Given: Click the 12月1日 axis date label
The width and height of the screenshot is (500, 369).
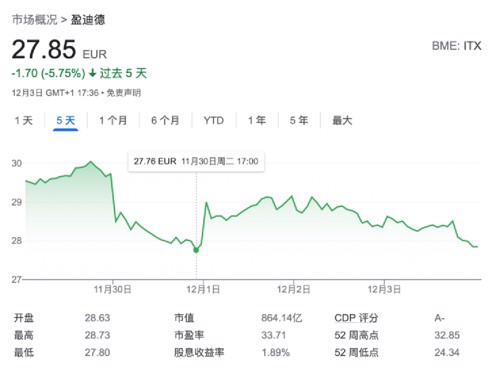Looking at the screenshot, I should click(x=203, y=289).
